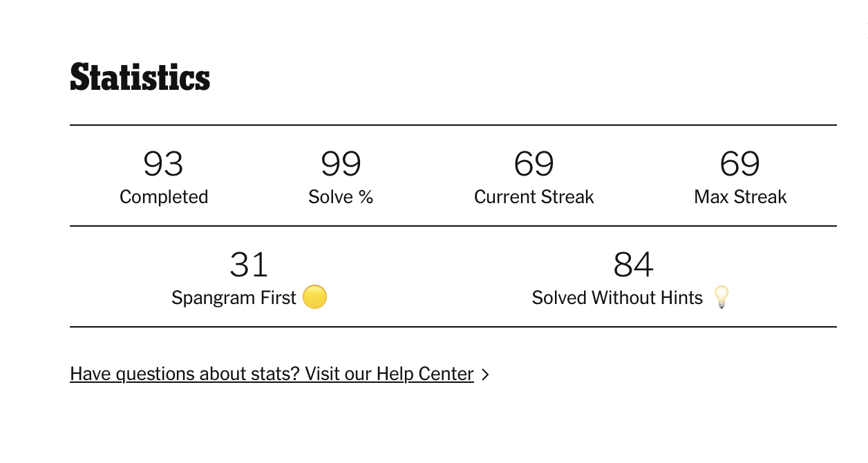This screenshot has height=463, width=868.
Task: Click the divider line below Completed row
Action: click(x=453, y=226)
